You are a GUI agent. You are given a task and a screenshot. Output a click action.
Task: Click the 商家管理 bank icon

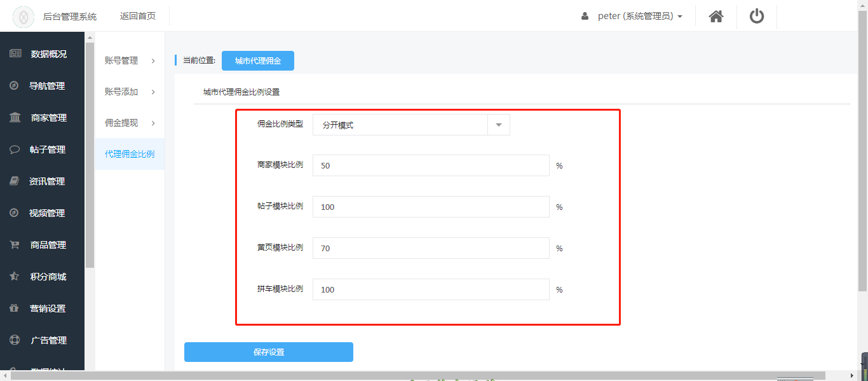(15, 117)
